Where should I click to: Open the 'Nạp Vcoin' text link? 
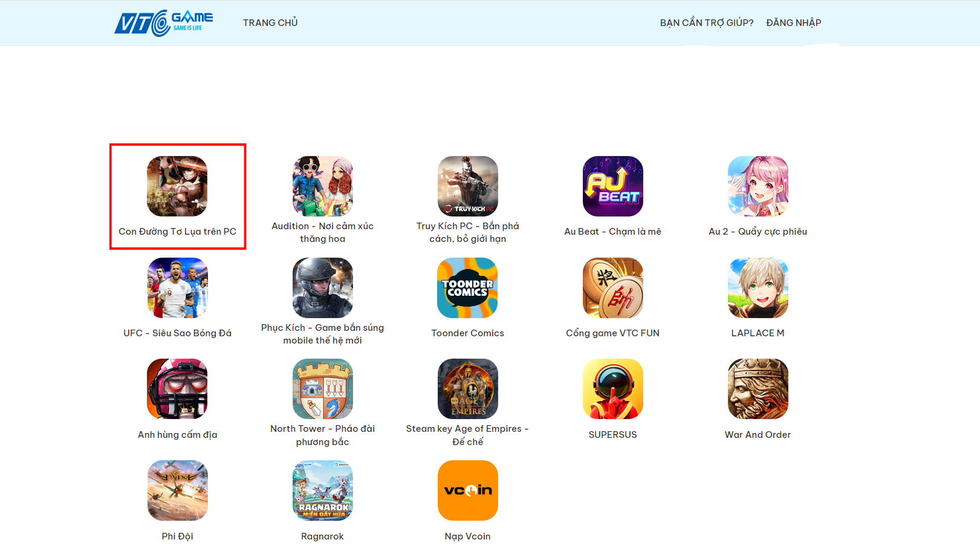click(467, 536)
